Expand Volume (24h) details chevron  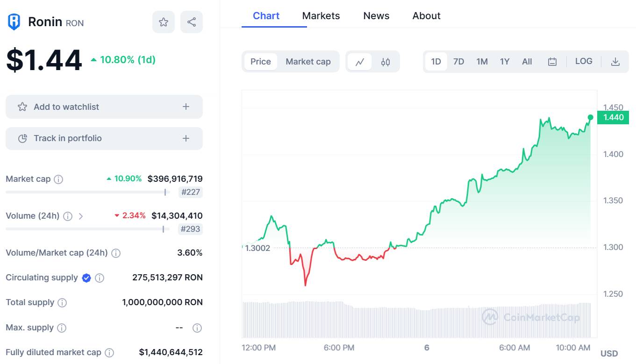point(81,216)
